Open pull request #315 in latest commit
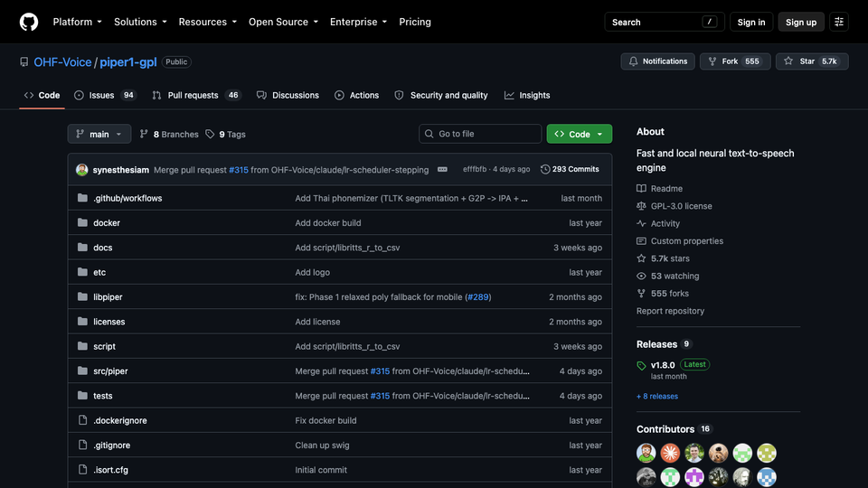This screenshot has height=488, width=868. point(239,170)
